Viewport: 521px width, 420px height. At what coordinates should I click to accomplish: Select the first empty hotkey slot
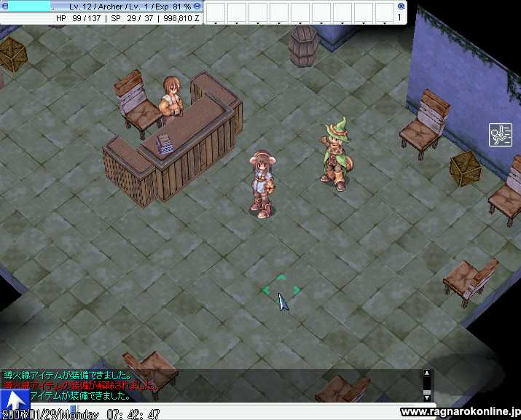pyautogui.click(x=216, y=13)
